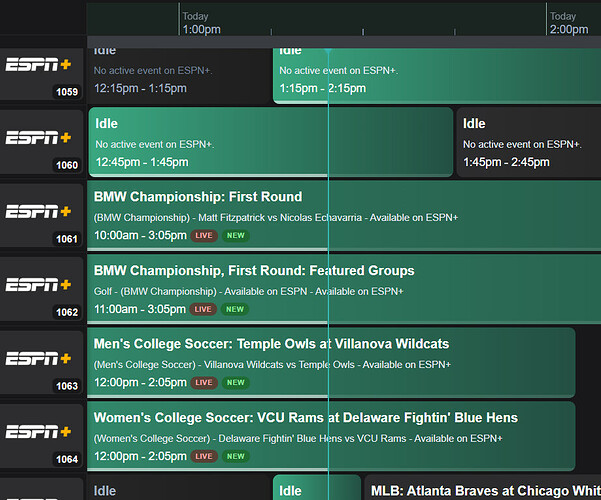Screen dimensions: 601x500
Task: Click channel number badge 1061
Action: [67, 239]
